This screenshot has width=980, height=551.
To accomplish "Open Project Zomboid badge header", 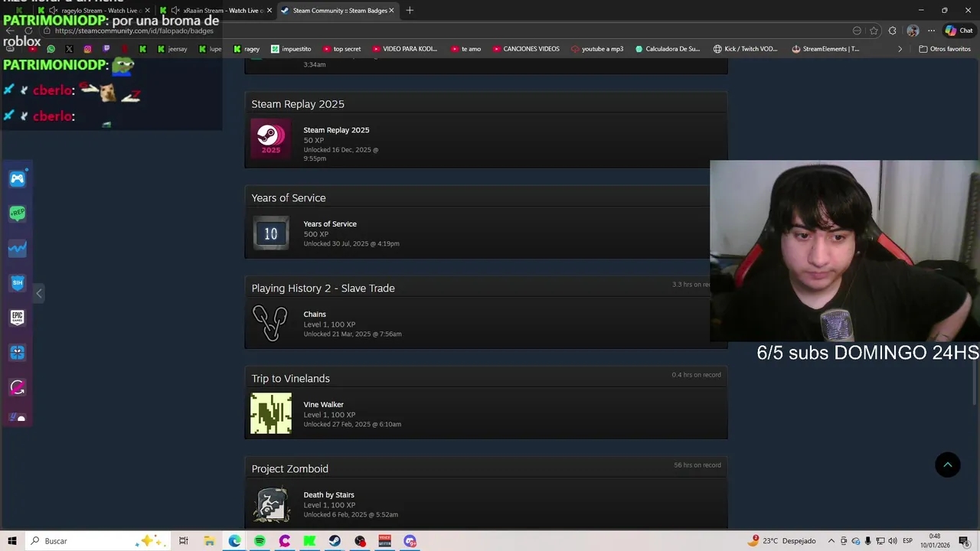I will 486,468.
